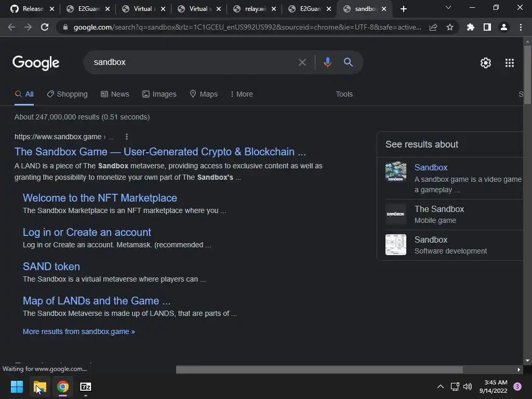Screen dimensions: 532x399
Task: Open the Google apps grid
Action: [x=510, y=63]
